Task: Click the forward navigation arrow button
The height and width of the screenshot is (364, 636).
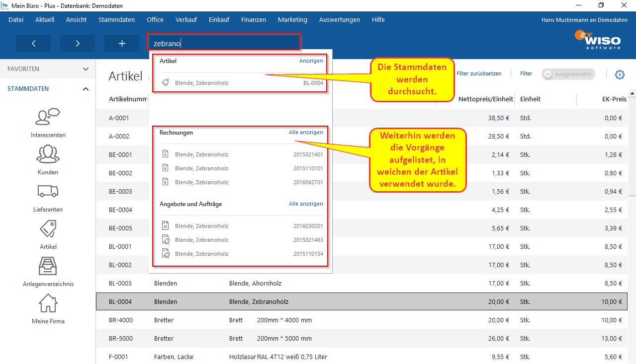Action: (x=78, y=43)
